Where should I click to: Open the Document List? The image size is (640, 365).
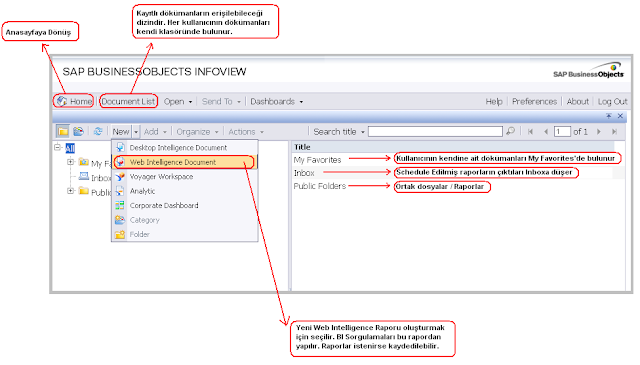pos(128,101)
